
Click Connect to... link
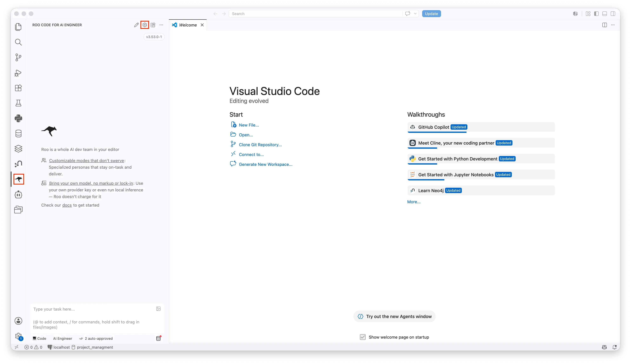point(251,154)
